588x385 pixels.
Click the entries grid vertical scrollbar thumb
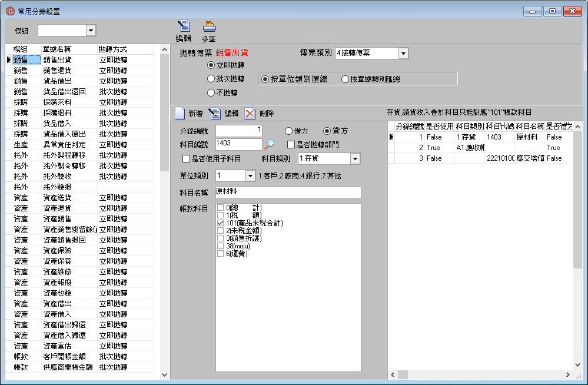(577, 200)
